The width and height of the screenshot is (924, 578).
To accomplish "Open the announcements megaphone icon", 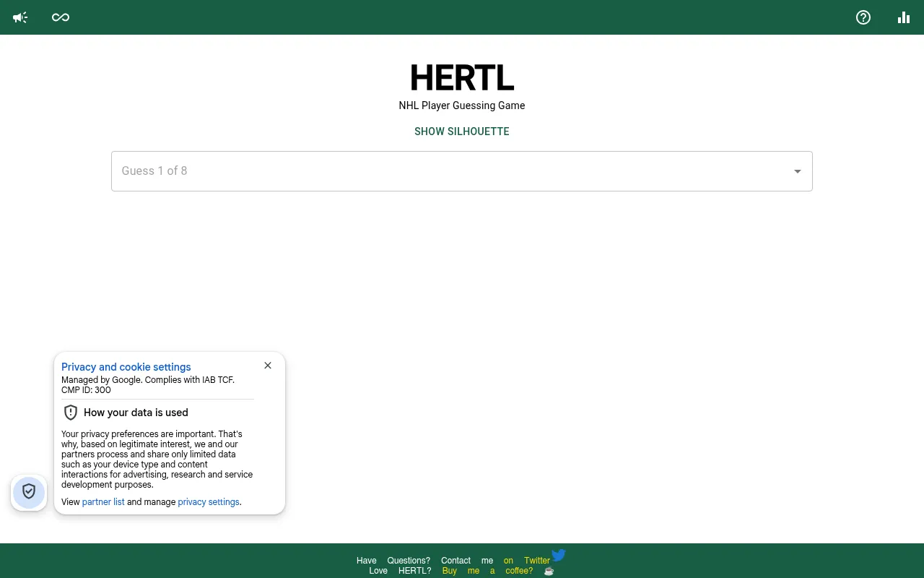I will coord(20,17).
